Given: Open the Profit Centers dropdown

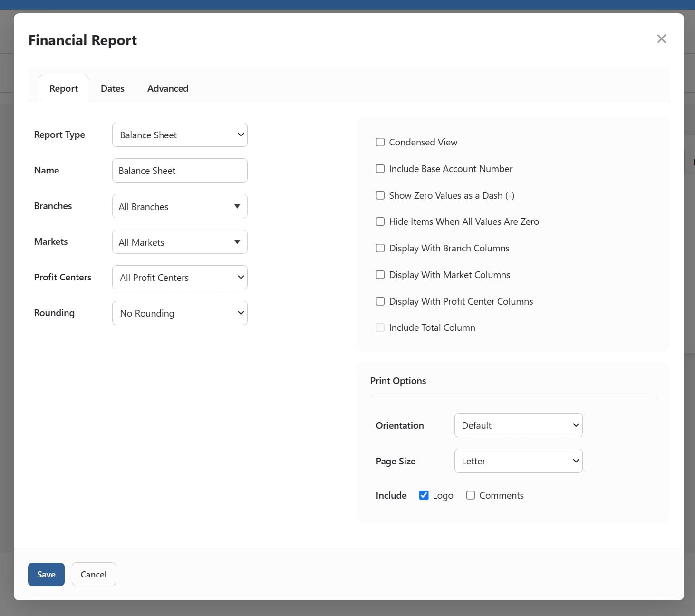Looking at the screenshot, I should 180,278.
